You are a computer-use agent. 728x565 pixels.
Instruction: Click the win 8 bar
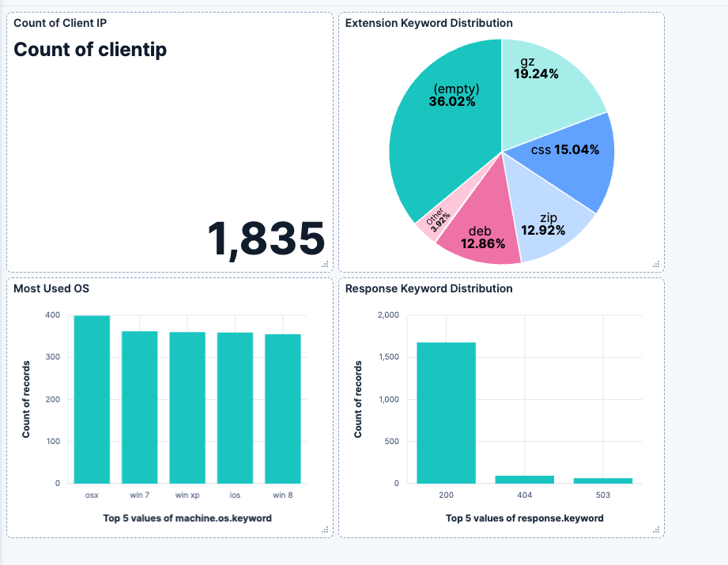click(x=283, y=409)
